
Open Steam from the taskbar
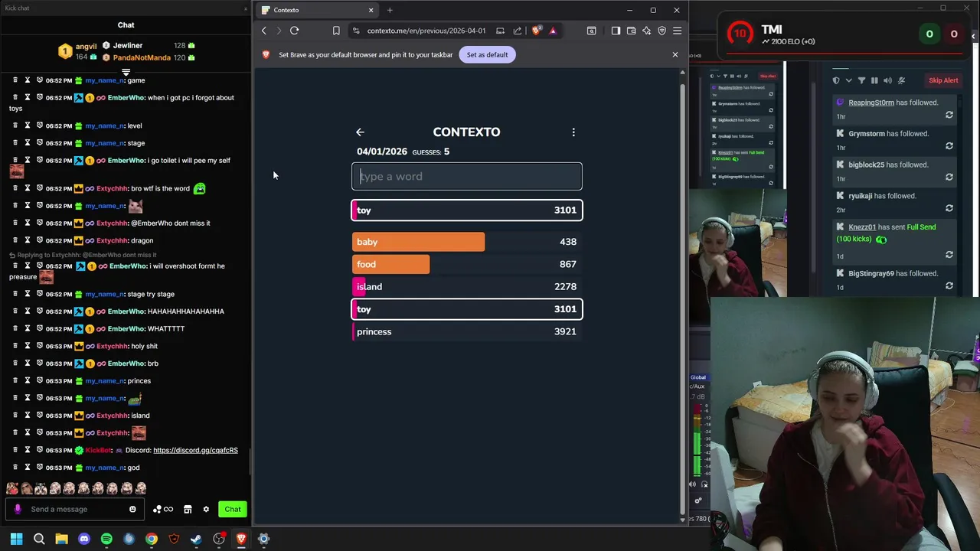point(196,539)
